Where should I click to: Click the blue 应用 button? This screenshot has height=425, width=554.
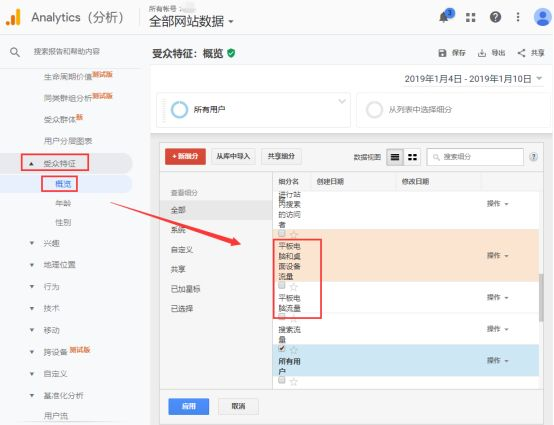pos(189,406)
